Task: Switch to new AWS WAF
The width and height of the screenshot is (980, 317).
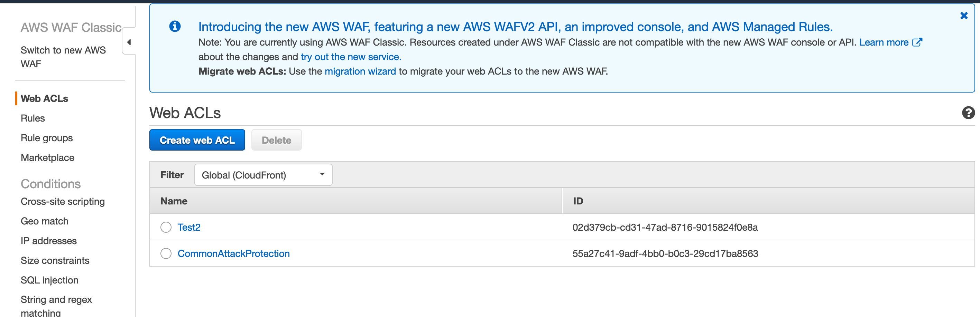Action: (63, 57)
